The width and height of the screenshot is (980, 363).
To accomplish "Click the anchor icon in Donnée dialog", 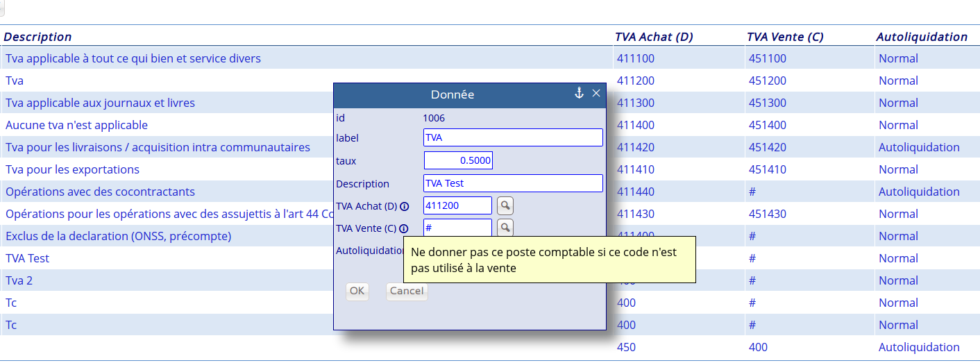I will click(579, 93).
